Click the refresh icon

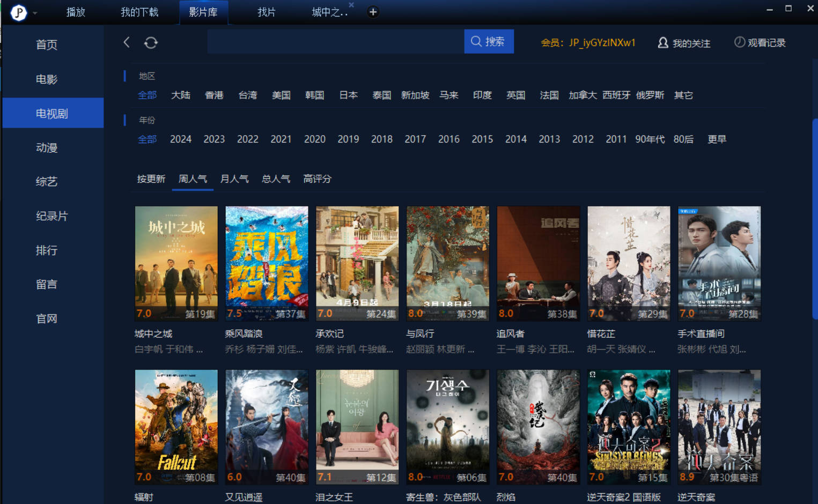(x=151, y=42)
